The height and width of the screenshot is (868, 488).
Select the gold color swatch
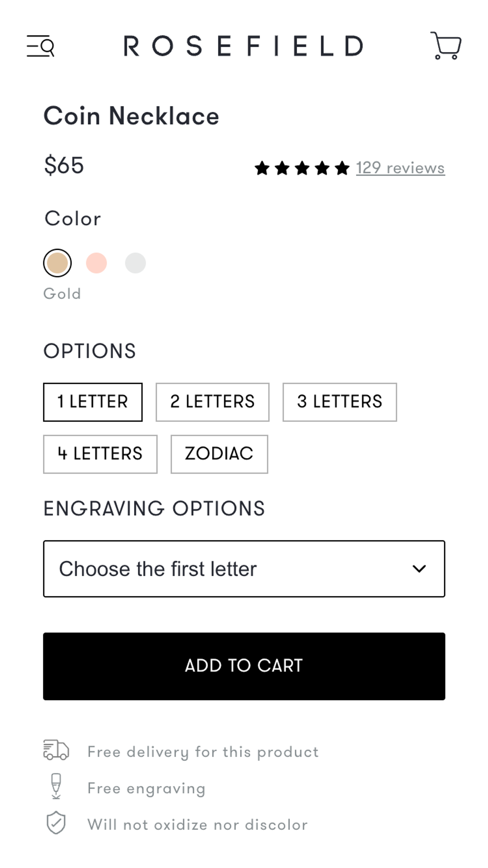click(x=57, y=263)
